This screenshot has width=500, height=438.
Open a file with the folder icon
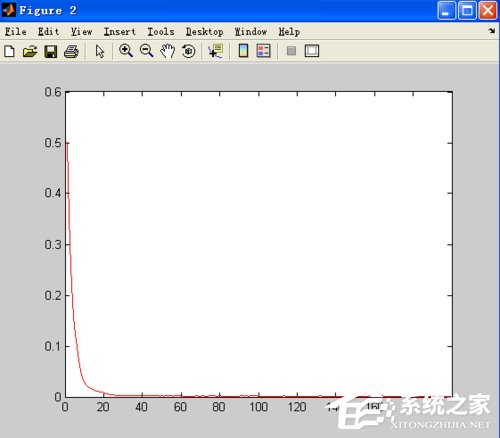(x=30, y=51)
